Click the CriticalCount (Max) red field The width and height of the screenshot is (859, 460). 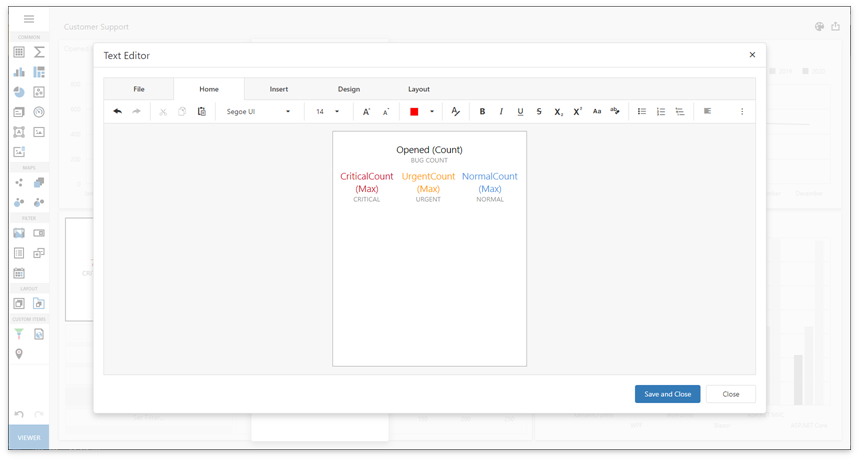366,182
